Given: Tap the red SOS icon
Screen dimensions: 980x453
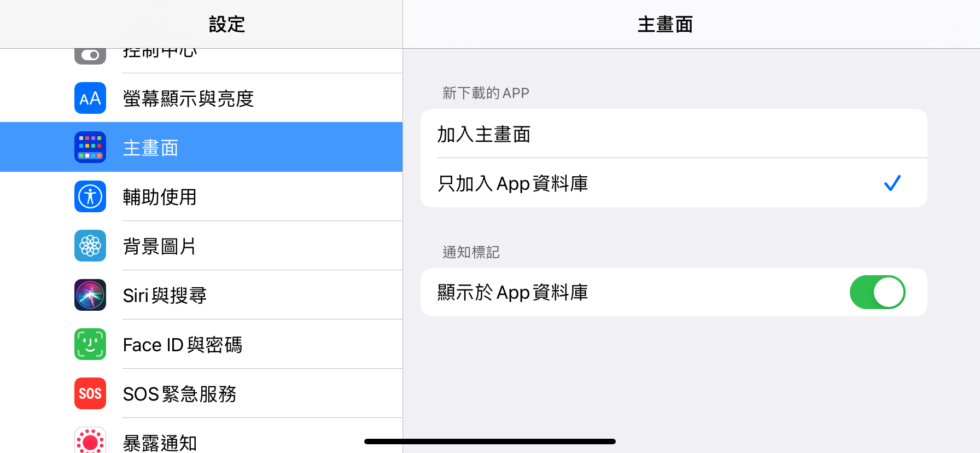Looking at the screenshot, I should point(90,393).
